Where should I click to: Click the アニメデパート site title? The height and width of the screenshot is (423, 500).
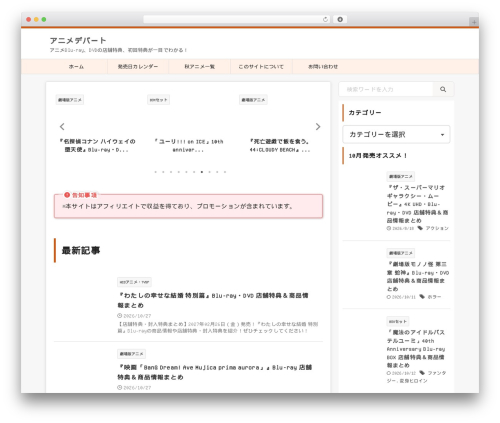(x=78, y=41)
